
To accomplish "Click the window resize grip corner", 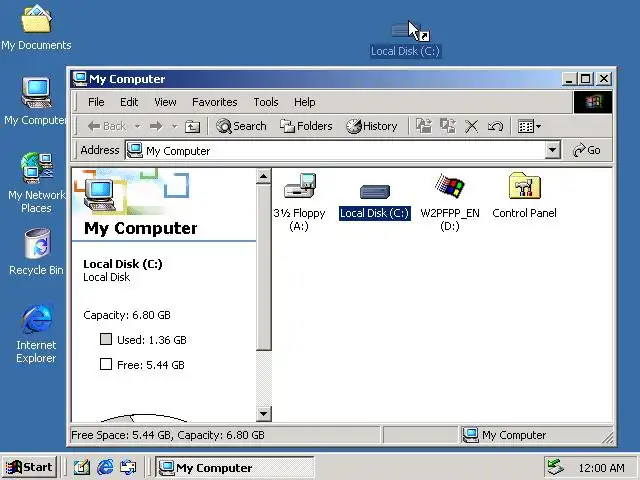I will pyautogui.click(x=607, y=437).
